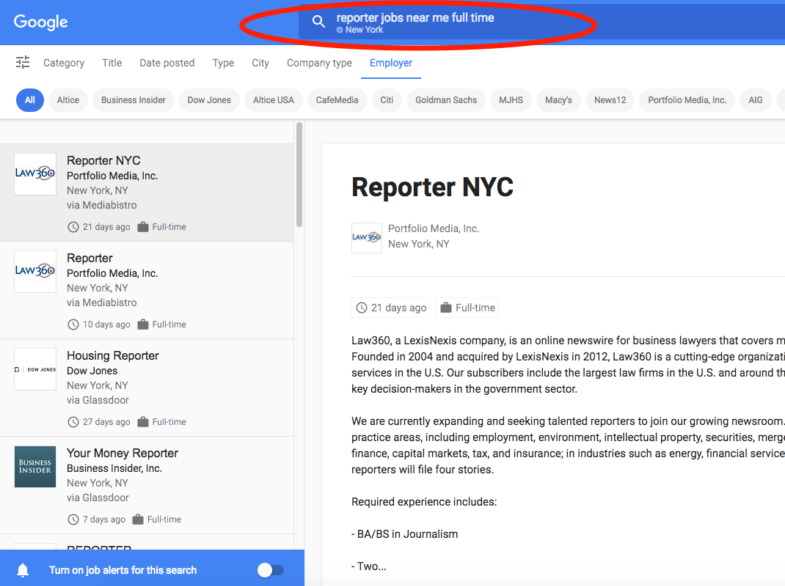Click 'Portfolio Media, Inc.' in detail panel
The image size is (785, 586).
[434, 229]
